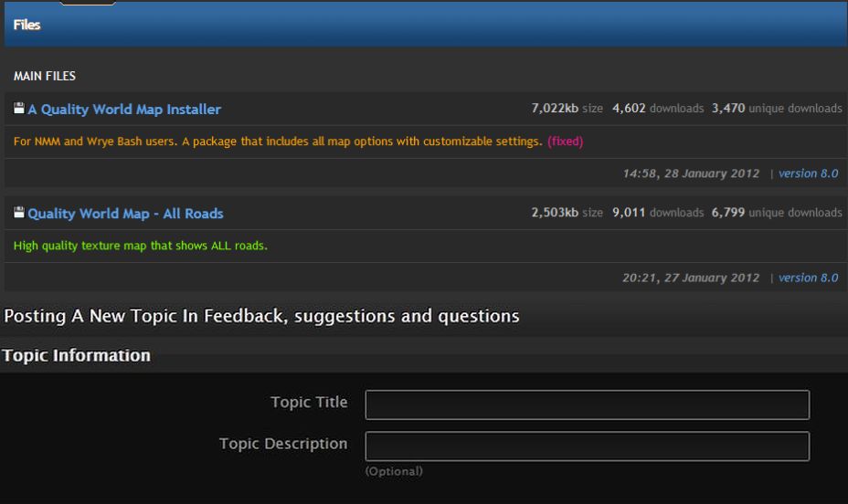Click the 'Posting A New Topic In Feedback' heading
The height and width of the screenshot is (504, 848).
(x=261, y=316)
